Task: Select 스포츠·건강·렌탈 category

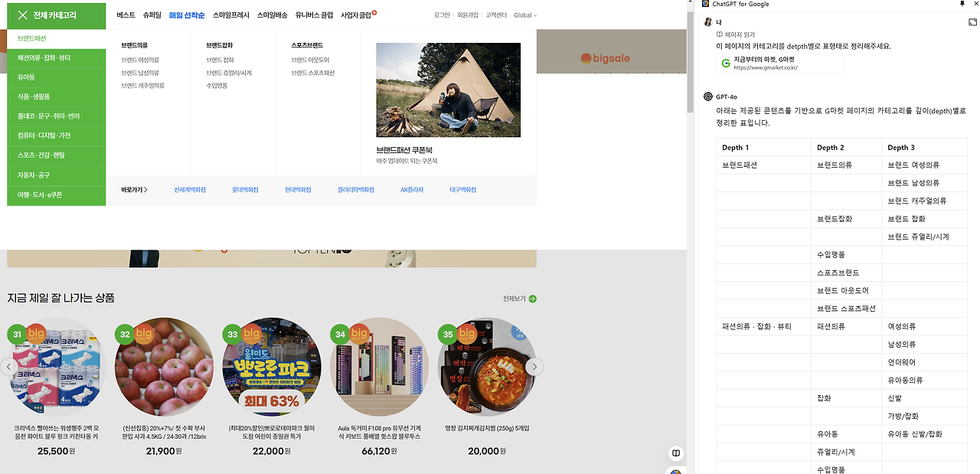Action: tap(57, 155)
